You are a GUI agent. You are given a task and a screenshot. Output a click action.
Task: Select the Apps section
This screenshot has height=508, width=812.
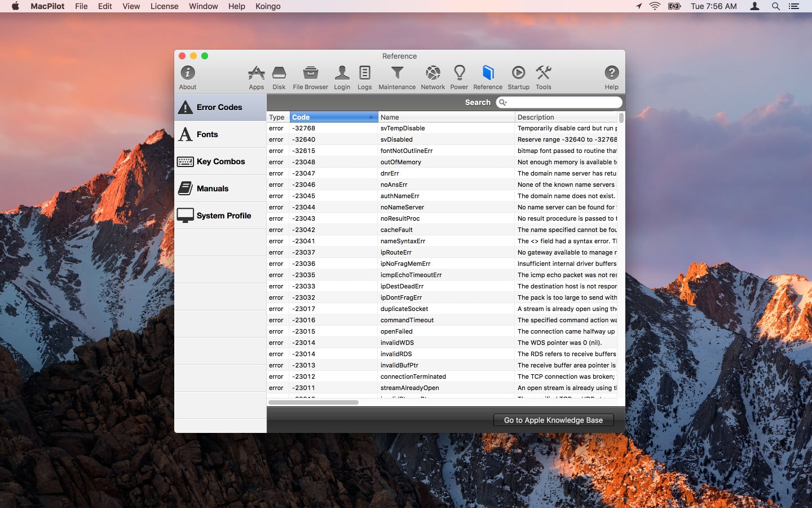click(x=257, y=77)
